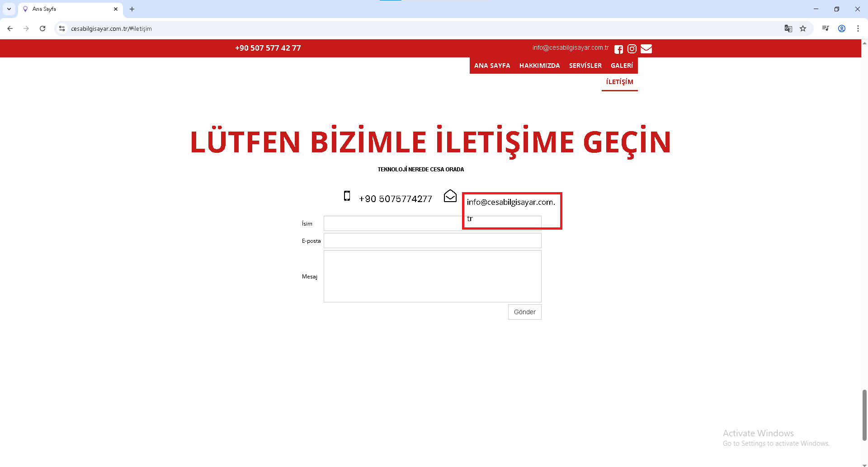Open the Instagram icon in red header
This screenshot has height=467, width=868.
[632, 49]
